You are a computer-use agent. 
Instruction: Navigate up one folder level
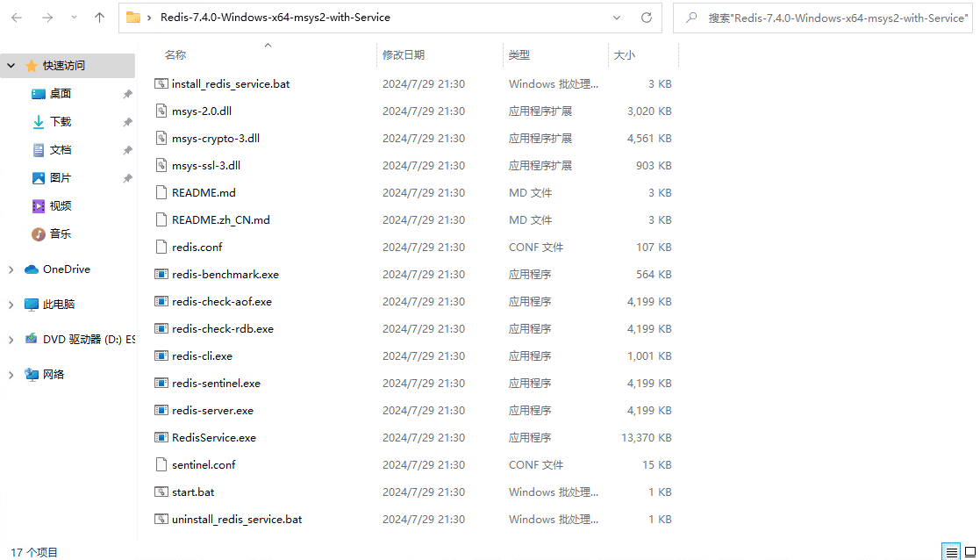click(x=99, y=17)
